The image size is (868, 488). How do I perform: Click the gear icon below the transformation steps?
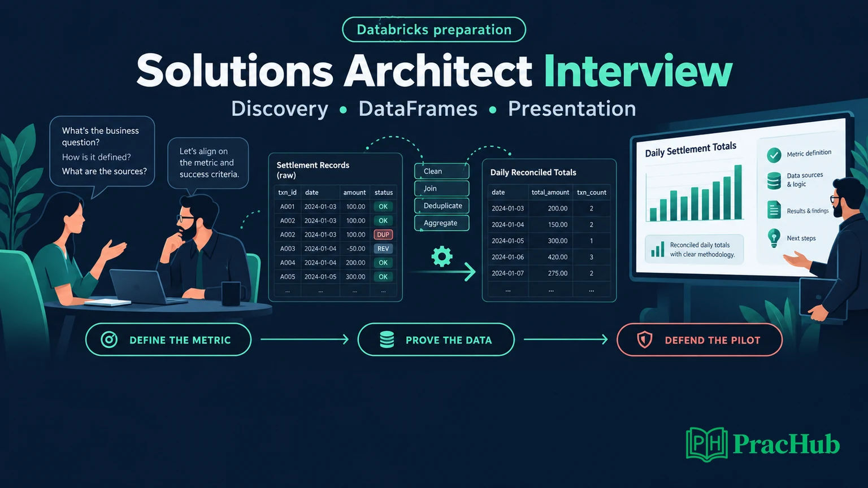(x=442, y=256)
